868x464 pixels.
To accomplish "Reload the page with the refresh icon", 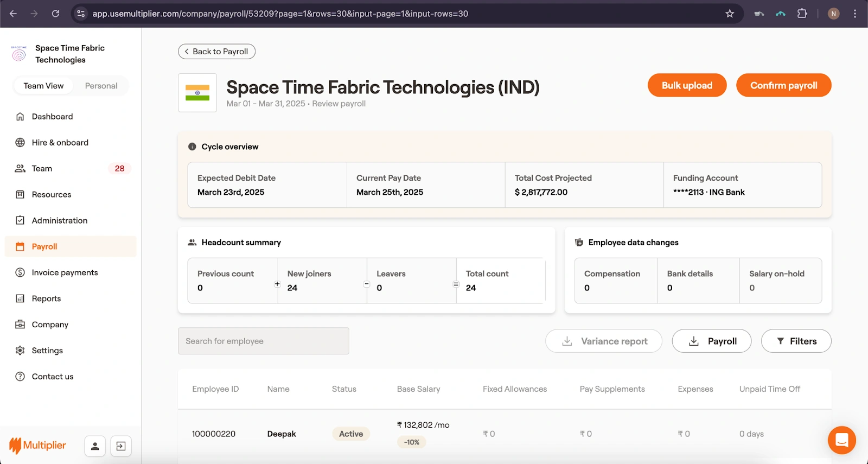I will coord(55,14).
